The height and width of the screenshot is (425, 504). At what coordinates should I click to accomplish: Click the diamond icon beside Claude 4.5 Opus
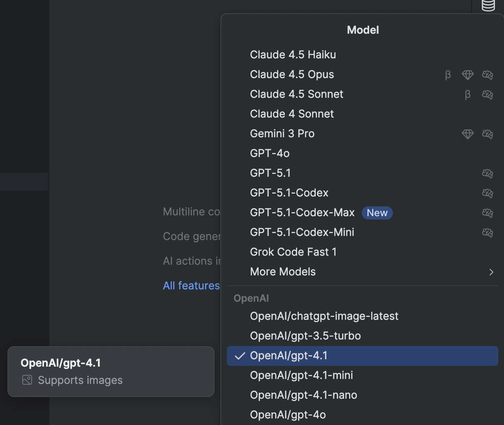467,75
